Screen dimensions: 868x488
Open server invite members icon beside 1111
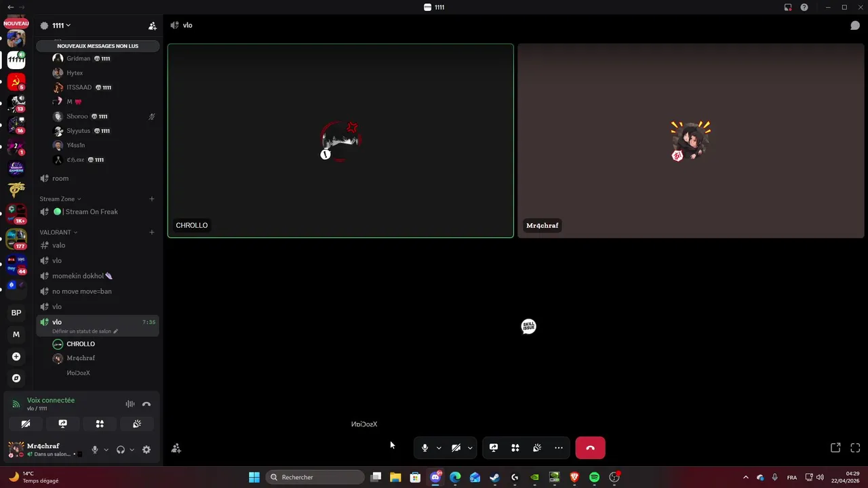coord(153,26)
